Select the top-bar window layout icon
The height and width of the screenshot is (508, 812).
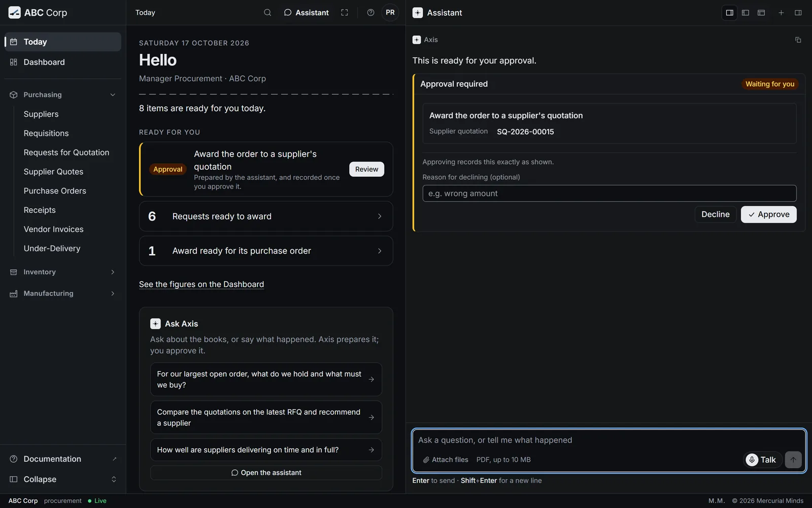click(761, 13)
